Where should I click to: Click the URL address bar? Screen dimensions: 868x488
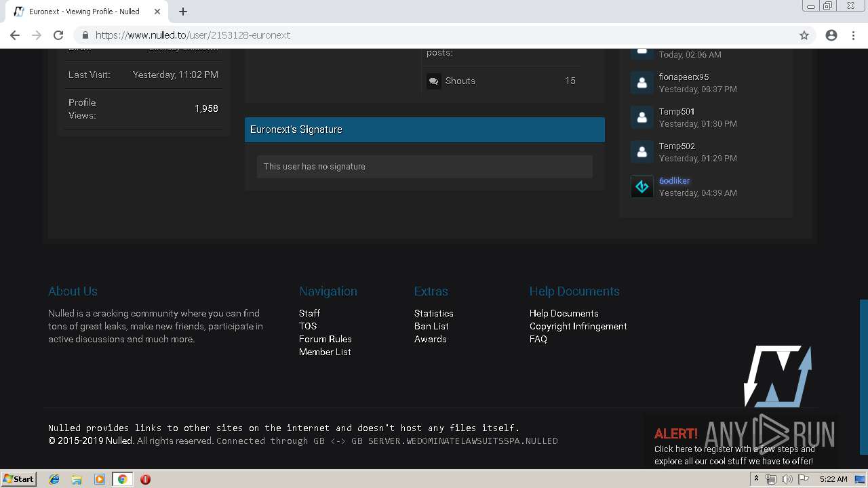point(434,35)
